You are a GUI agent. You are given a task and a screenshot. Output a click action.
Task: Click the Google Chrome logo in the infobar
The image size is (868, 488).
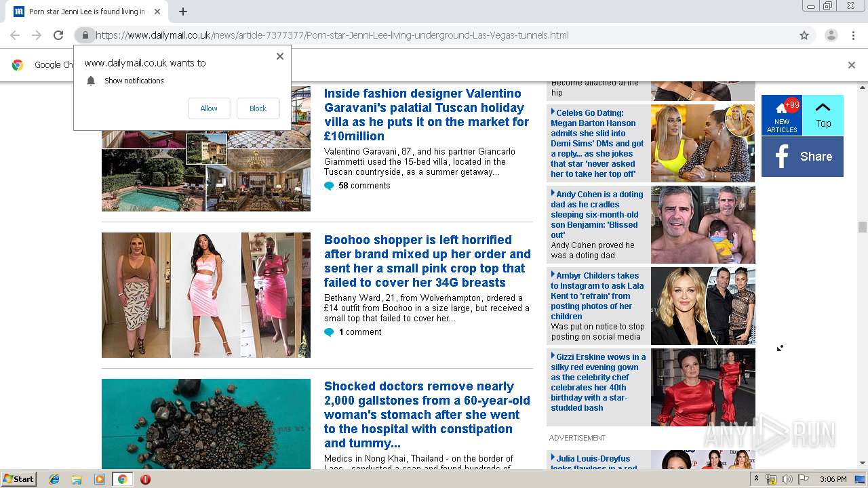coord(18,65)
